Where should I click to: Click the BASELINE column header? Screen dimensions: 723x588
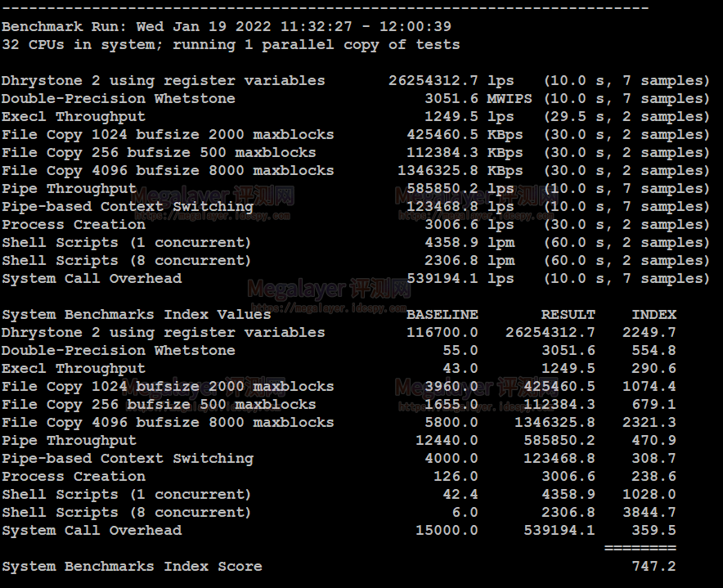(x=442, y=315)
